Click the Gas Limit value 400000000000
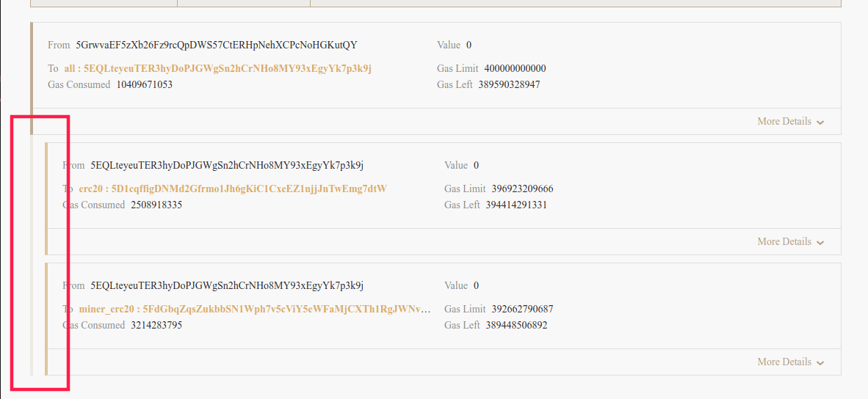 515,68
